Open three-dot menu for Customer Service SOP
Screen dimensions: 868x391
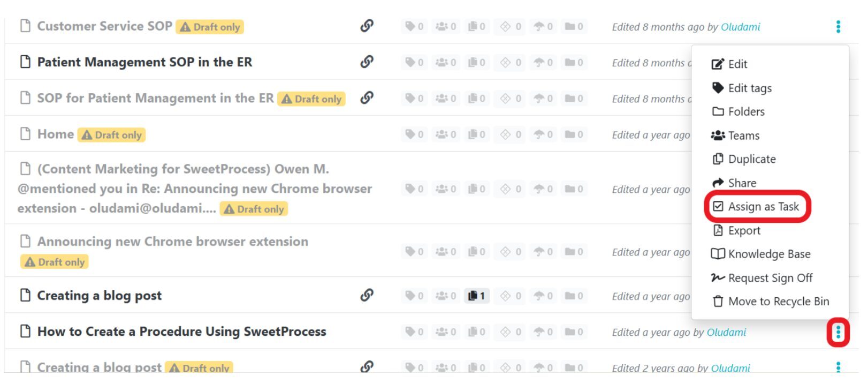[838, 26]
